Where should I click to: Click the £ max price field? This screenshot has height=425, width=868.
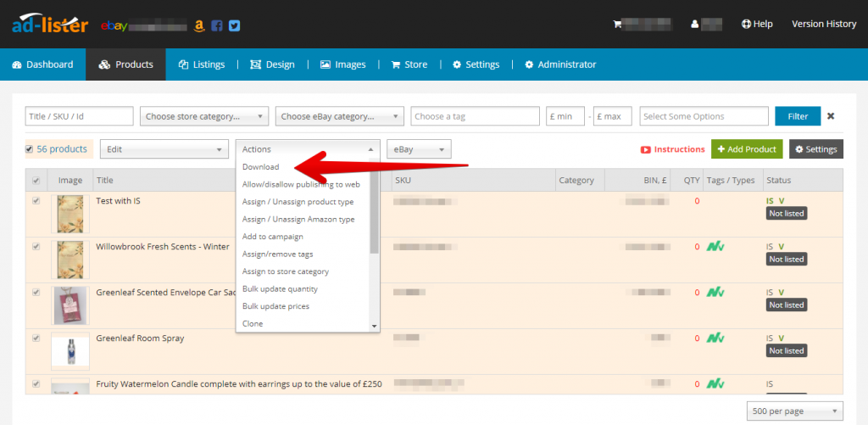pos(612,116)
